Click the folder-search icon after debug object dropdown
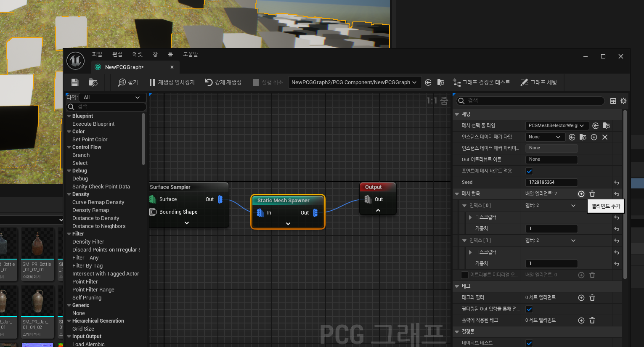 [441, 82]
